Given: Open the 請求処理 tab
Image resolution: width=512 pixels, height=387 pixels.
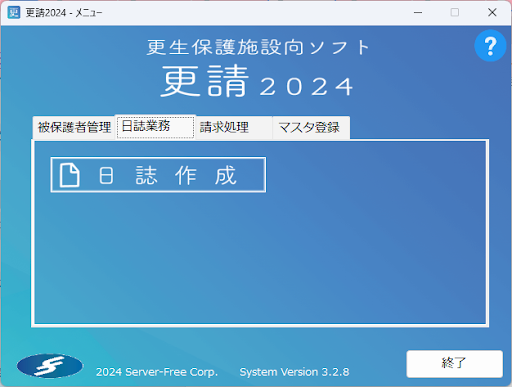Looking at the screenshot, I should click(234, 127).
